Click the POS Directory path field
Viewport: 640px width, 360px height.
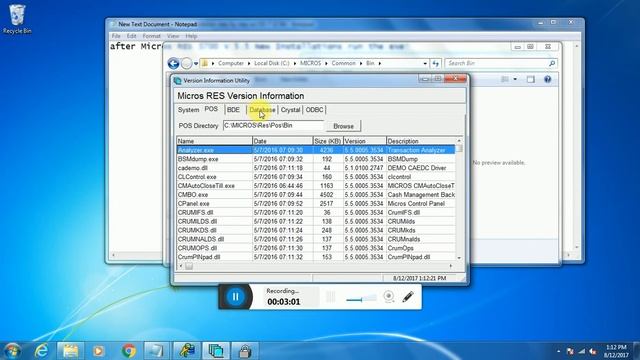point(273,126)
